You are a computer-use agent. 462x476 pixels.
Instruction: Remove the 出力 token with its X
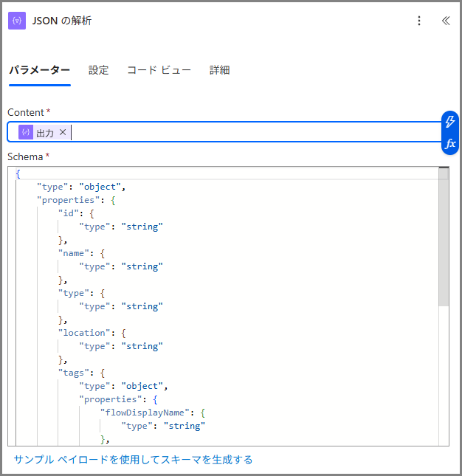(x=63, y=132)
